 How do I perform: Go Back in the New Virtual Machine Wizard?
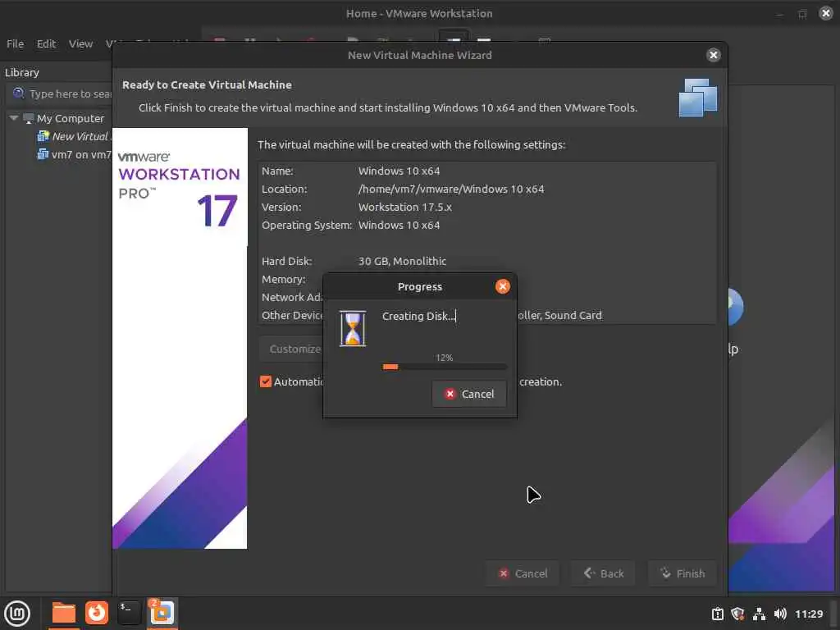(x=603, y=573)
